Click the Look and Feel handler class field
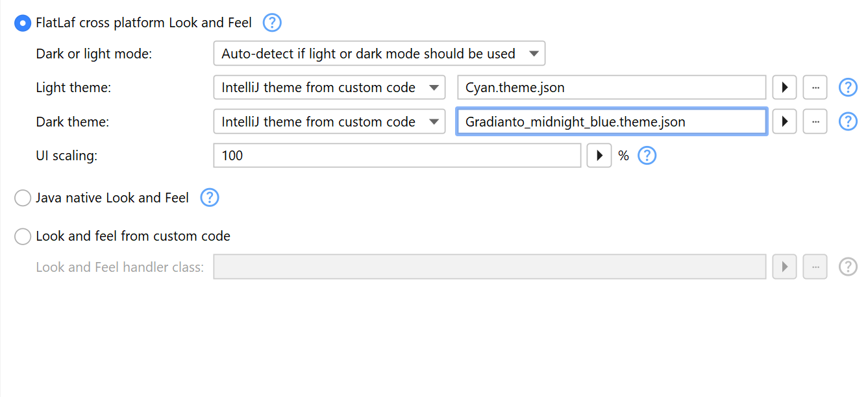The image size is (868, 397). click(490, 267)
